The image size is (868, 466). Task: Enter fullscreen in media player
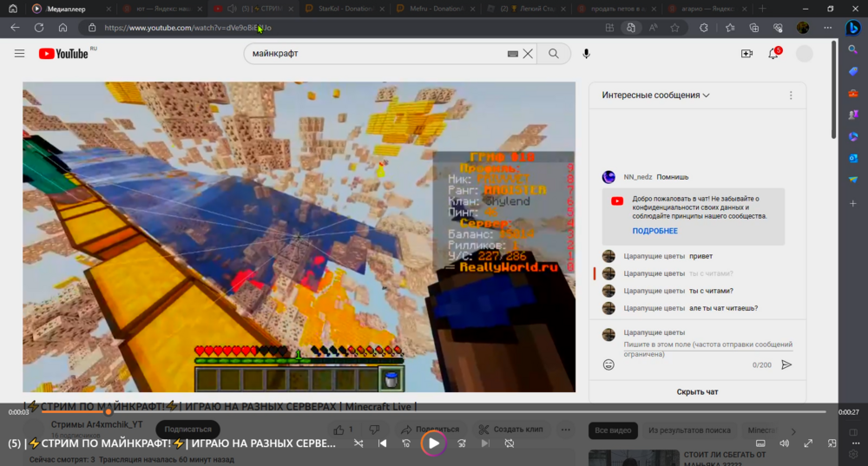tap(808, 443)
